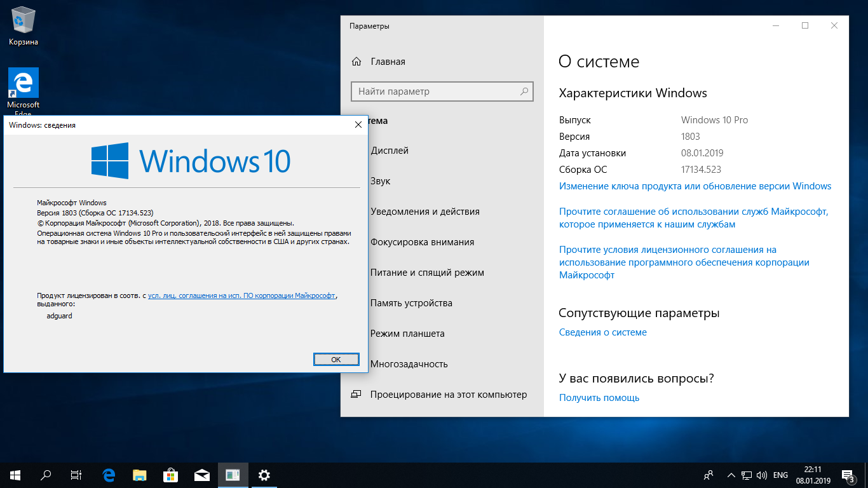Select the Microsoft Edge desktop shortcut
Image resolution: width=868 pixels, height=488 pixels.
click(x=24, y=91)
